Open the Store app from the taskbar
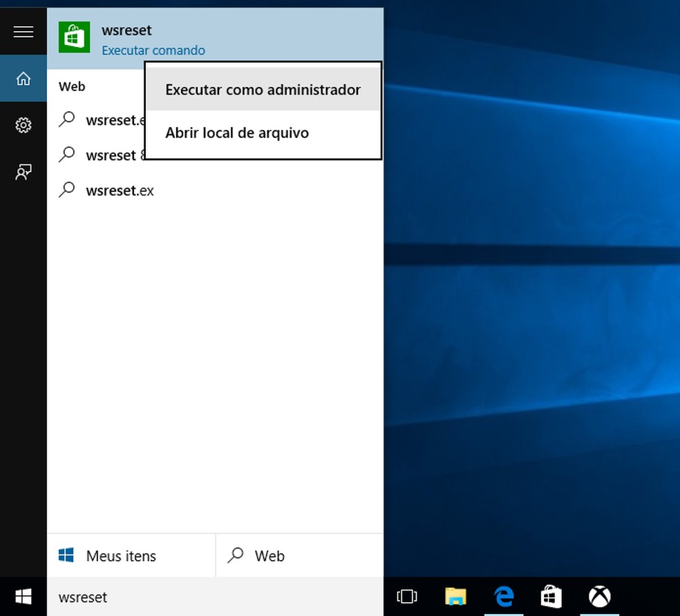The height and width of the screenshot is (616, 680). [x=551, y=597]
